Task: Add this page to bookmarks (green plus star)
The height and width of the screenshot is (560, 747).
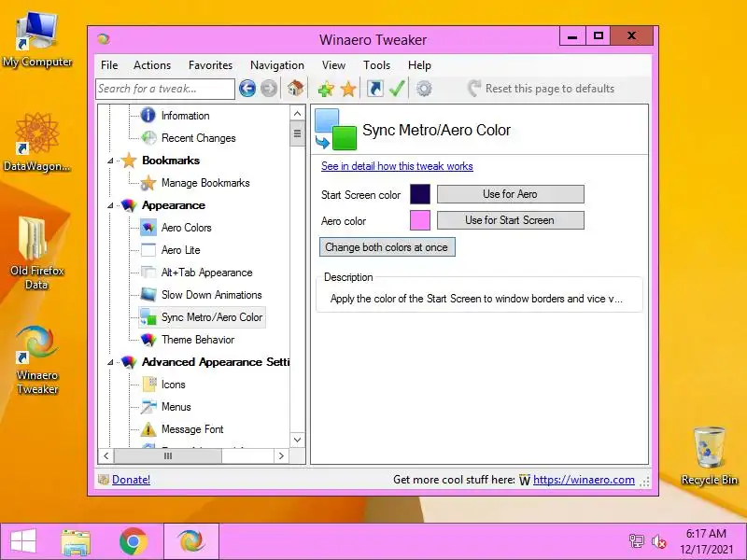Action: (326, 89)
